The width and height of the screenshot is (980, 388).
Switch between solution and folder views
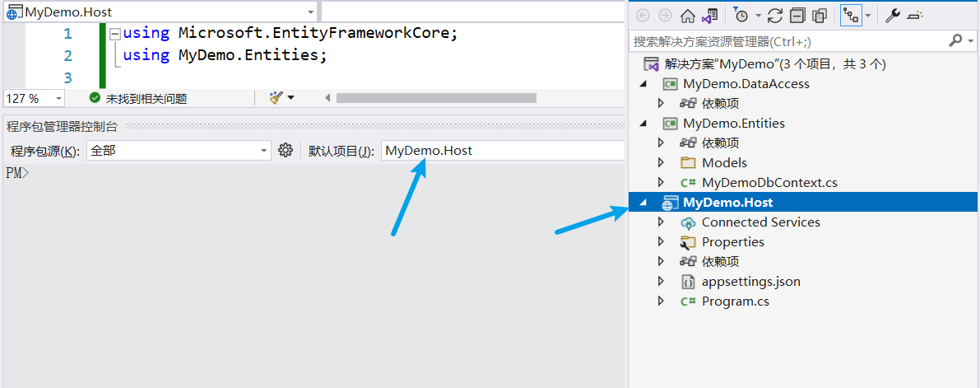coord(710,16)
